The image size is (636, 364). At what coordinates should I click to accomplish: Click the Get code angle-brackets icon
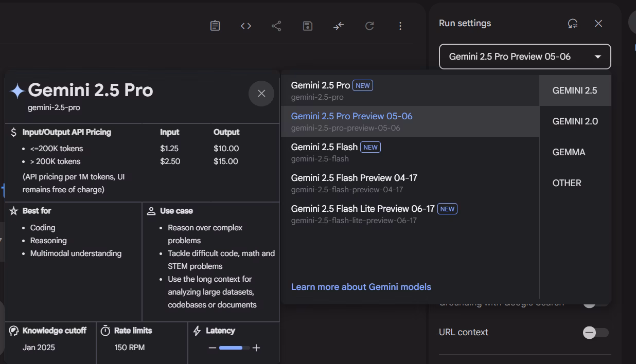pyautogui.click(x=246, y=26)
